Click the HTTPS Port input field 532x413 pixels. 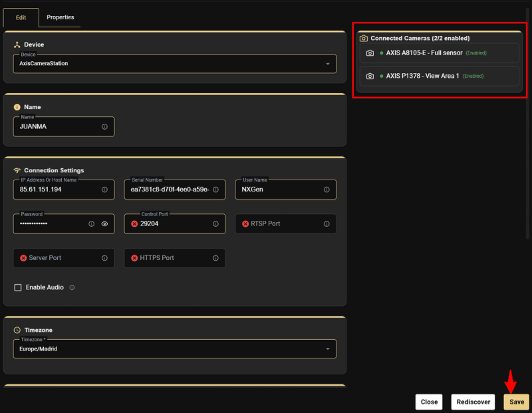click(175, 258)
